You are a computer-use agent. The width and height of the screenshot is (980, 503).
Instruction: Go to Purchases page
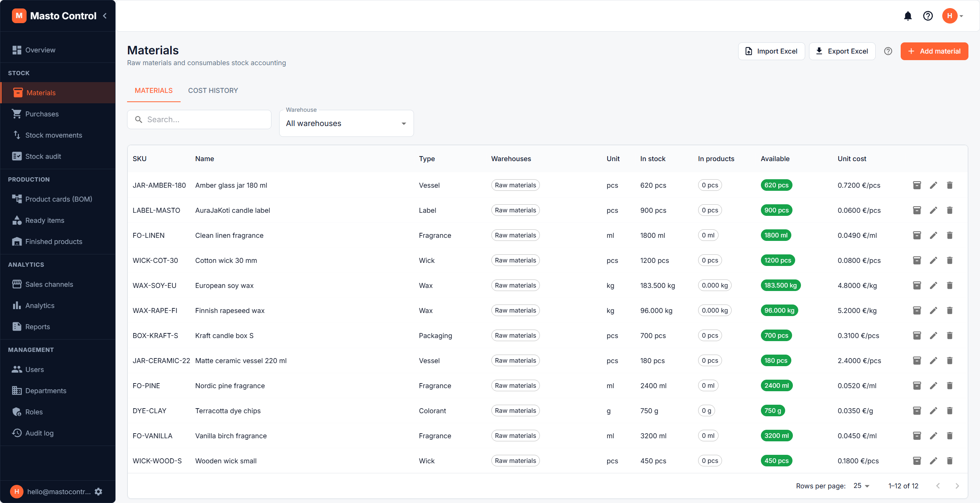58,114
